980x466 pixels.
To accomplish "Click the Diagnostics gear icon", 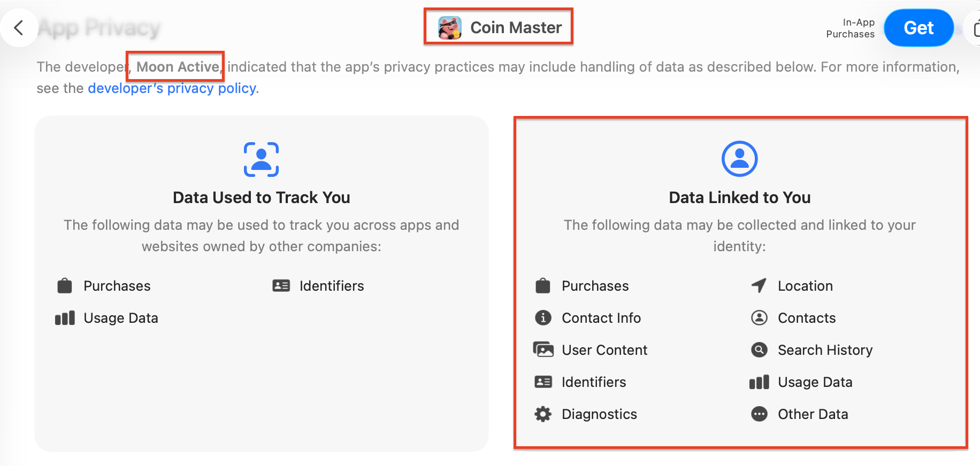I will click(x=543, y=414).
